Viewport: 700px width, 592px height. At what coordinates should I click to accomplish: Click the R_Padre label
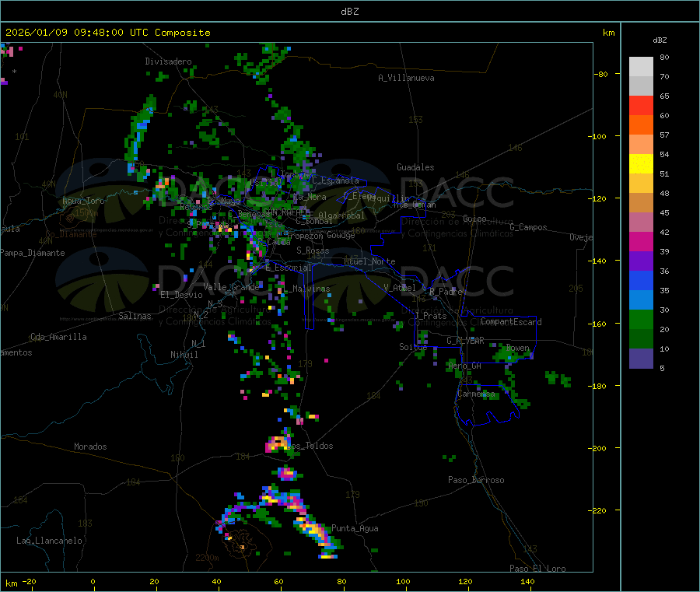446,292
